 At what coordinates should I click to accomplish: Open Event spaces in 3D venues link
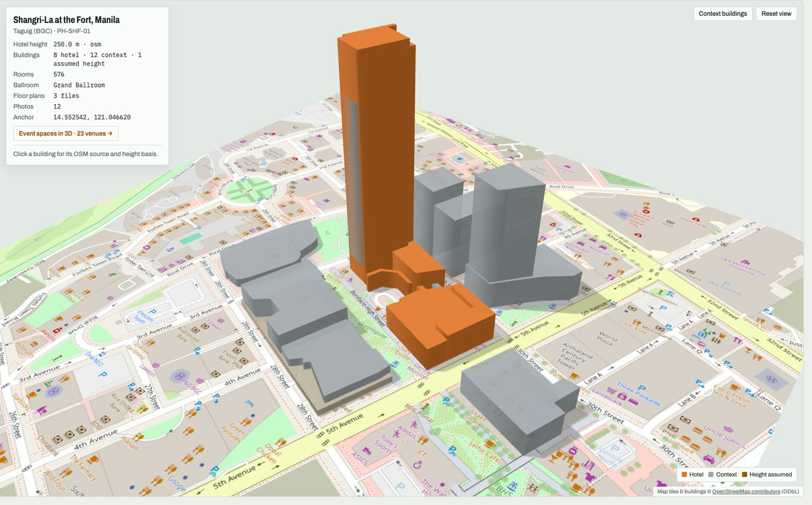[x=65, y=134]
